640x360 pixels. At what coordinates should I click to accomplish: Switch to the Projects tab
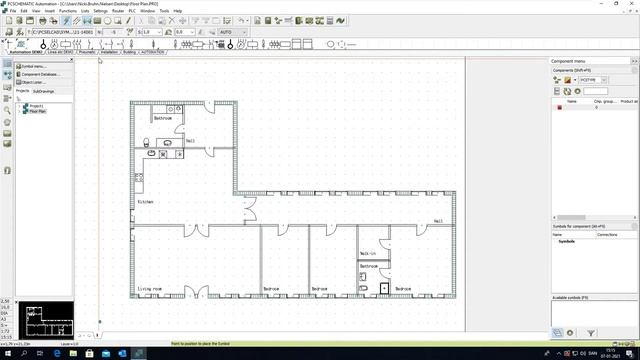(22, 91)
